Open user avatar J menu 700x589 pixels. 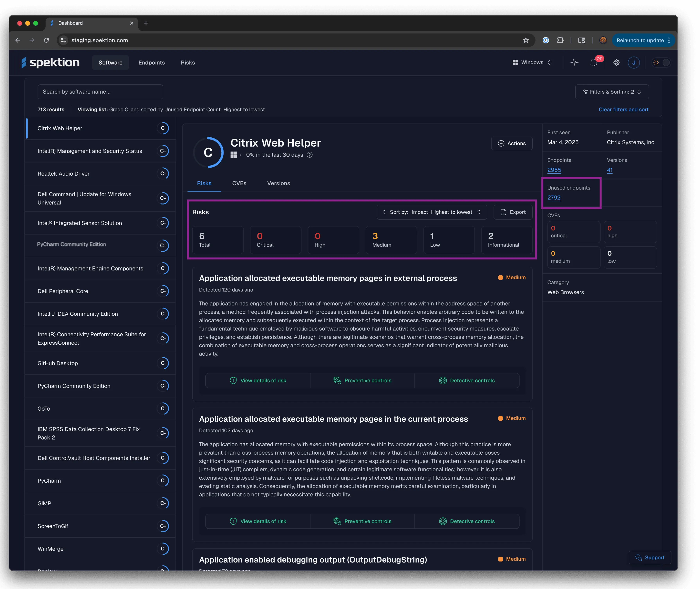(634, 63)
